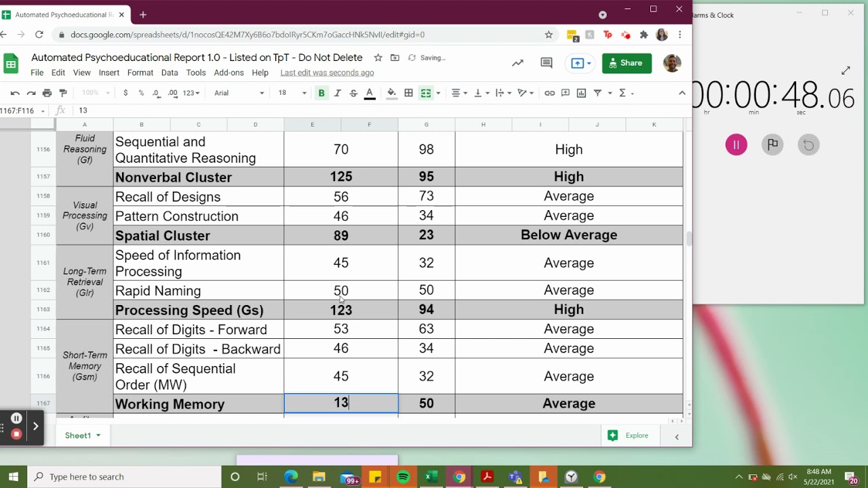Screen dimensions: 868x488
Task: Open text wrapping dropdown
Action: coord(503,93)
